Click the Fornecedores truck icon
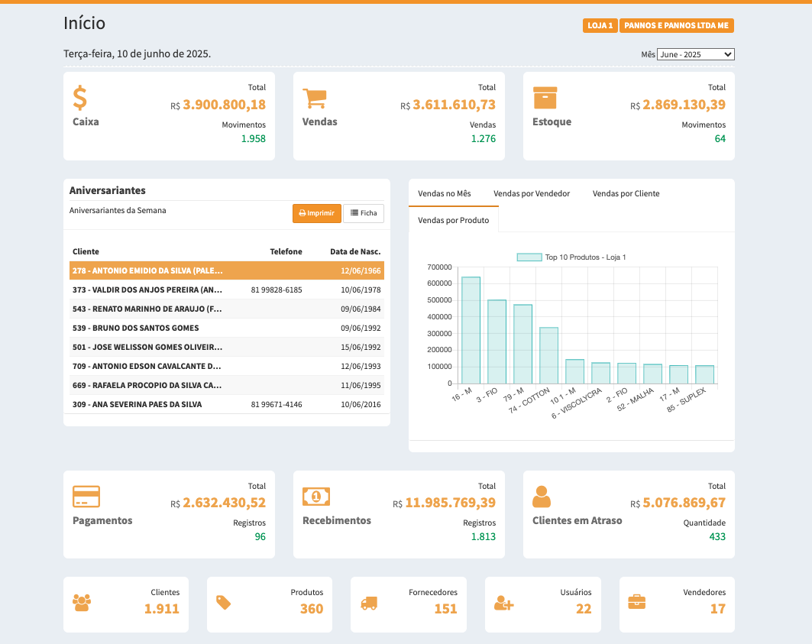Image resolution: width=812 pixels, height=644 pixels. [369, 603]
